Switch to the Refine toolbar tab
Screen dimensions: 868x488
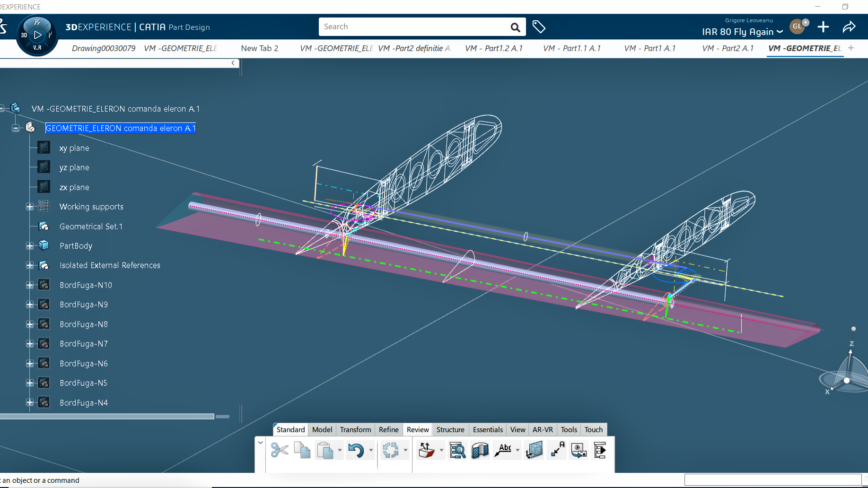pos(389,429)
